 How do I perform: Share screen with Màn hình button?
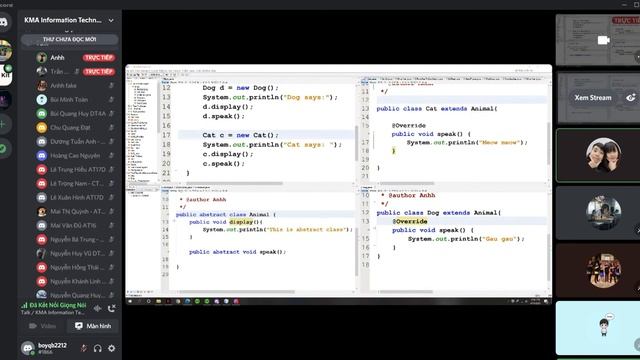tap(93, 326)
